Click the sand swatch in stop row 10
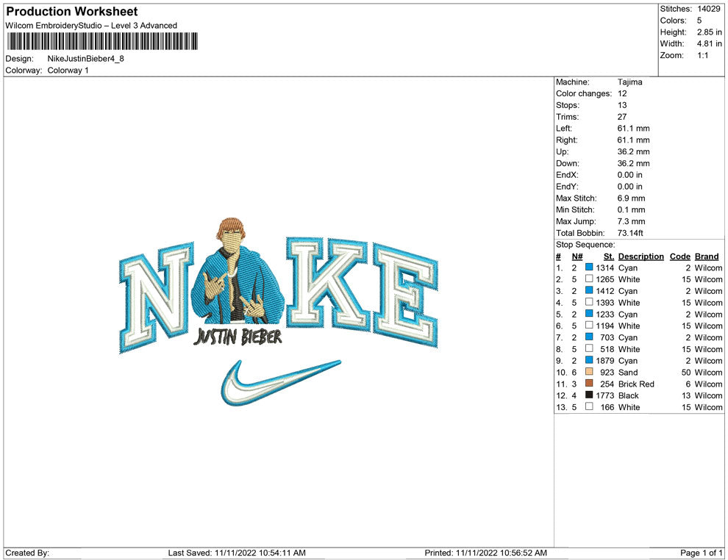 pyautogui.click(x=589, y=372)
